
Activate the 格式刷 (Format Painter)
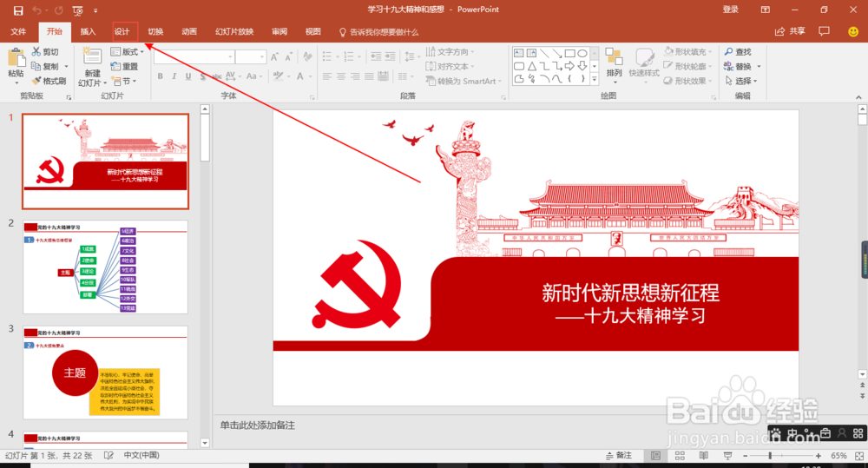(x=49, y=81)
